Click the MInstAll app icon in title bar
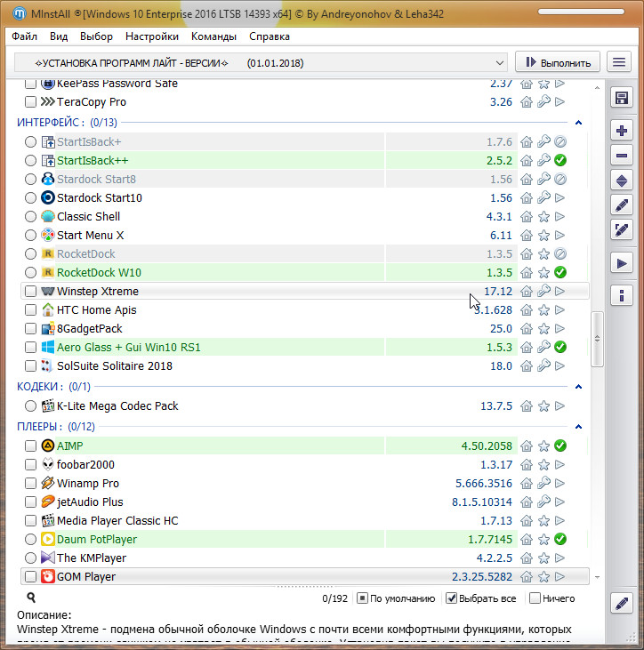 click(x=19, y=13)
